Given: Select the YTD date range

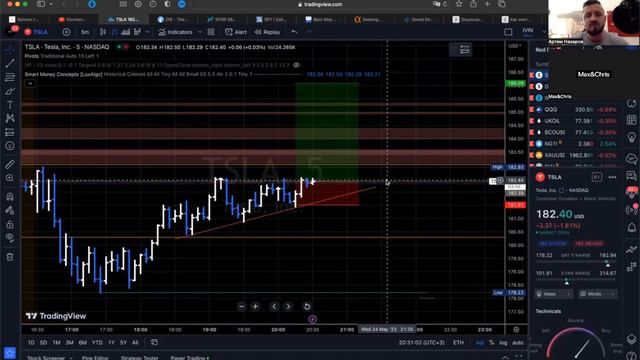Looking at the screenshot, I should 97,342.
